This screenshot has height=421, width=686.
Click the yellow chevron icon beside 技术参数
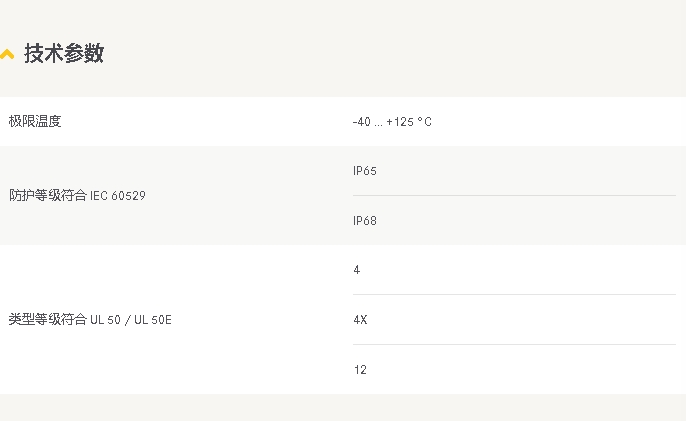pos(7,54)
